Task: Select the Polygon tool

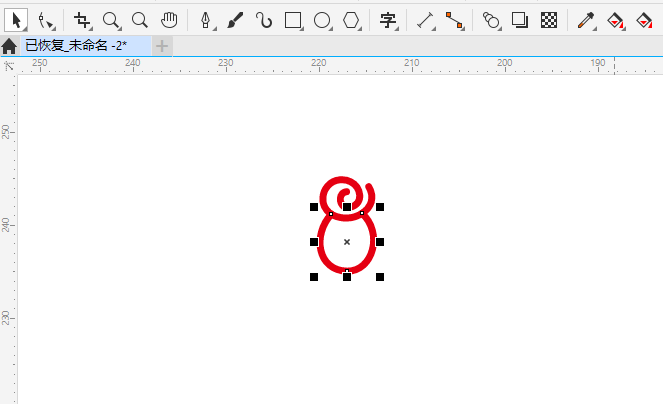Action: pos(351,20)
